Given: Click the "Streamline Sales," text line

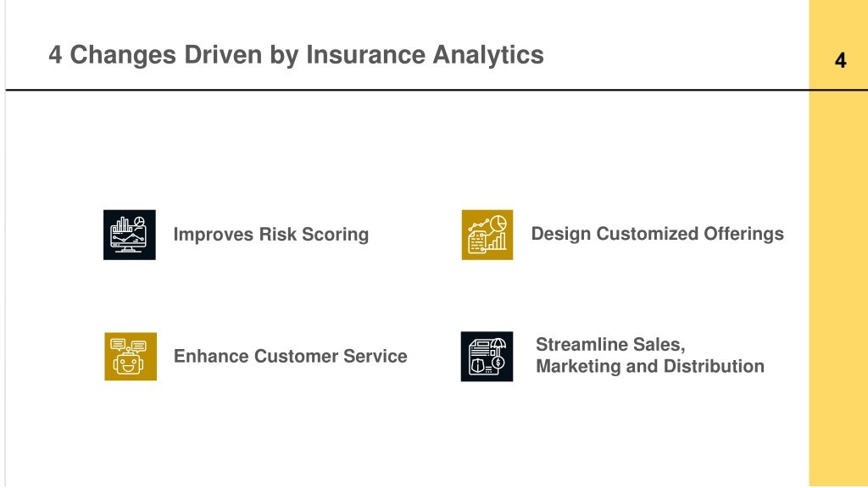Looking at the screenshot, I should (x=610, y=345).
